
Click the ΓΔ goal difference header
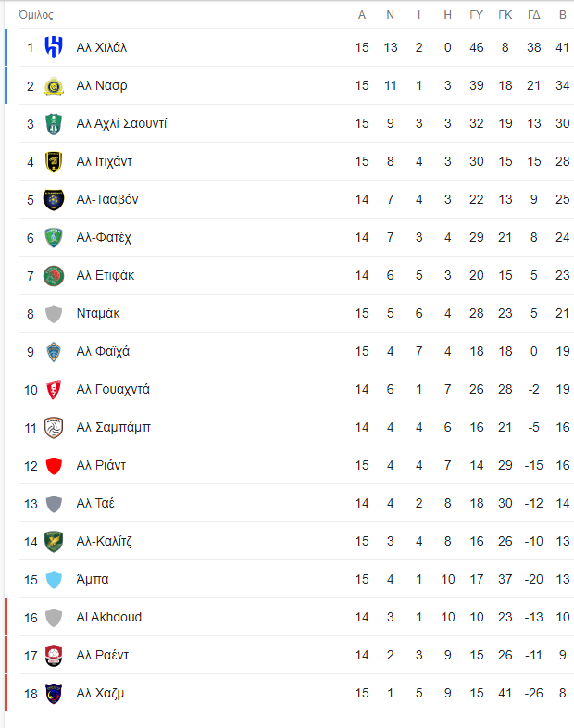(x=534, y=15)
